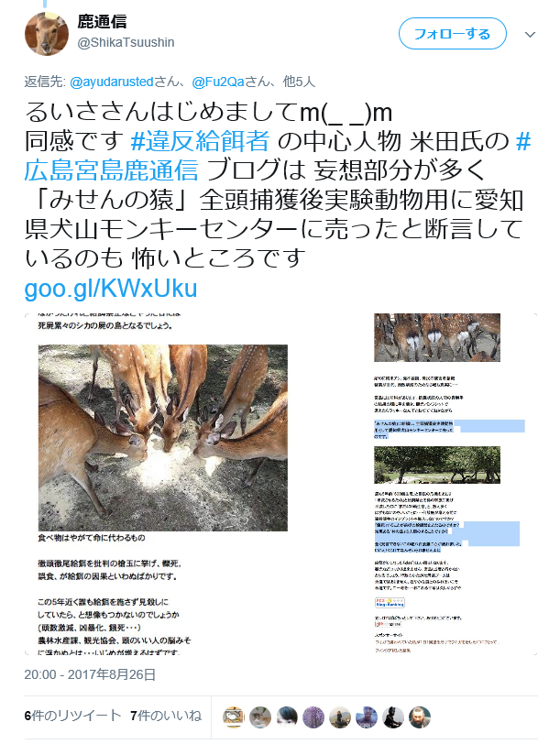Open the second liker's cat avatar

coord(260,717)
